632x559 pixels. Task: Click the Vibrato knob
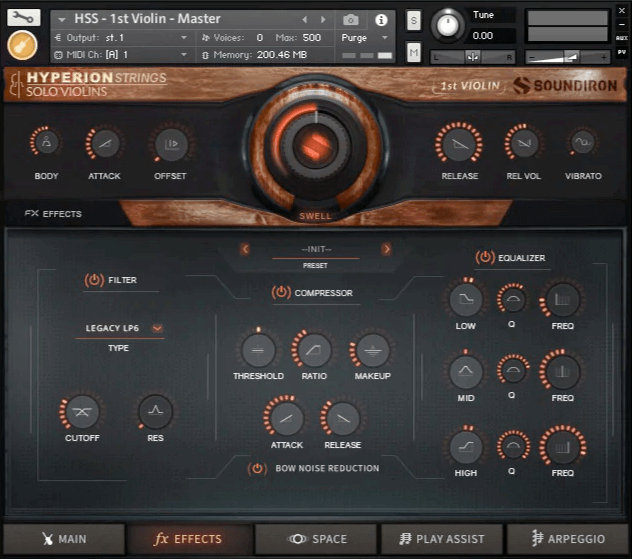tap(582, 142)
